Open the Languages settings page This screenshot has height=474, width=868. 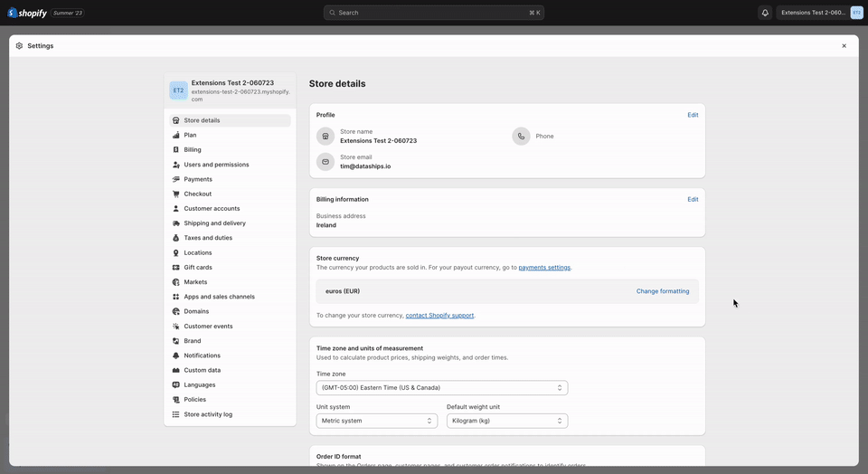click(230, 384)
